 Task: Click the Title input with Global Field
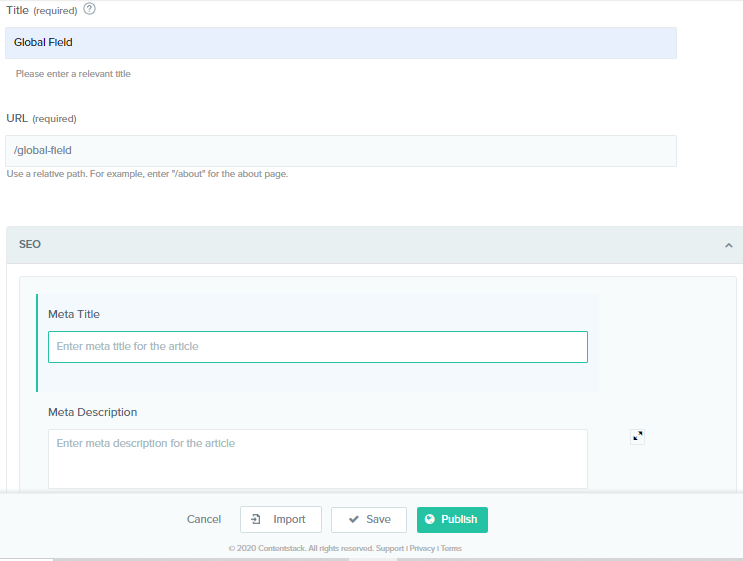(x=341, y=43)
